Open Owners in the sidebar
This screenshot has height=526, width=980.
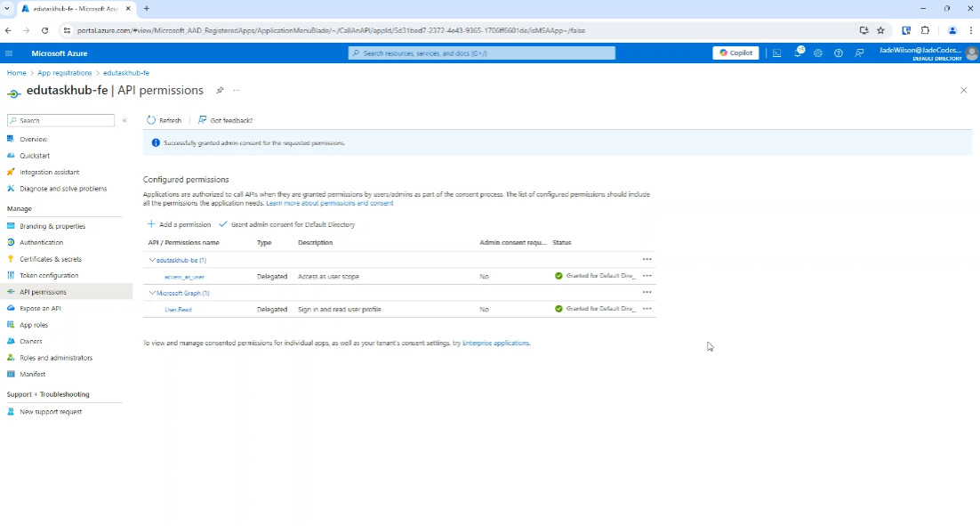point(30,341)
